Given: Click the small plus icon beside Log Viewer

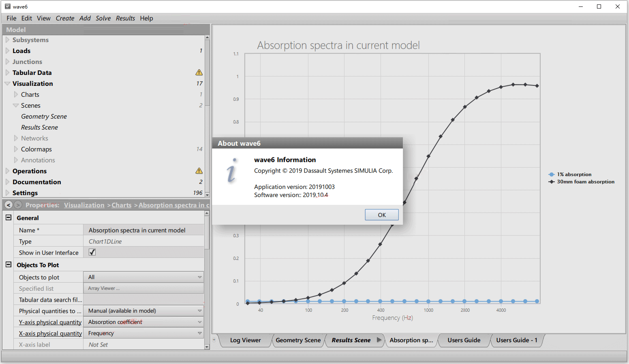Looking at the screenshot, I should 214,340.
